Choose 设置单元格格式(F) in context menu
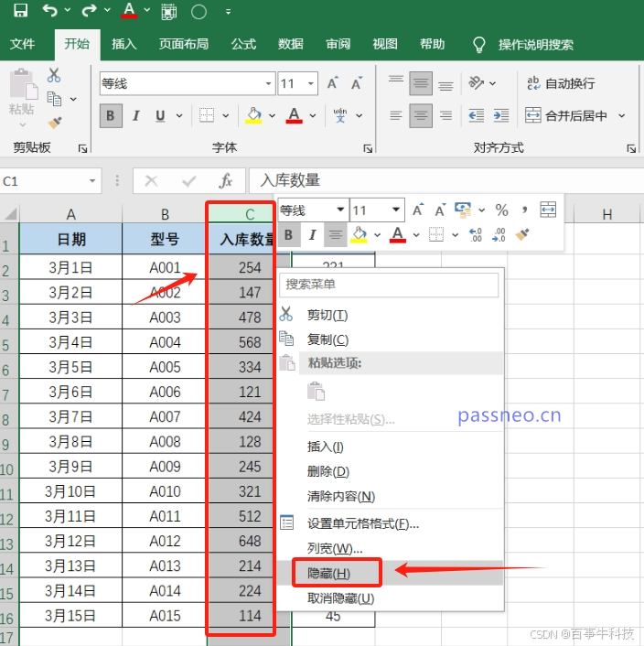This screenshot has height=646, width=644. (390, 523)
